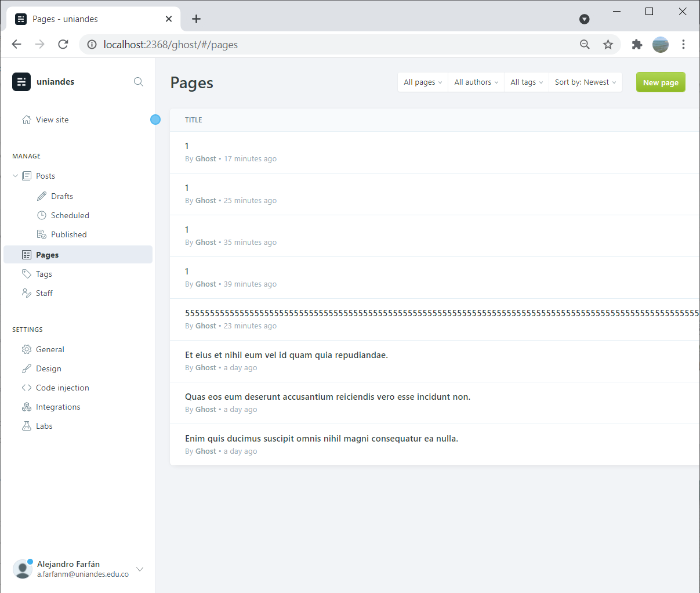Open page "1" from 25 minutes ago

pyautogui.click(x=434, y=194)
